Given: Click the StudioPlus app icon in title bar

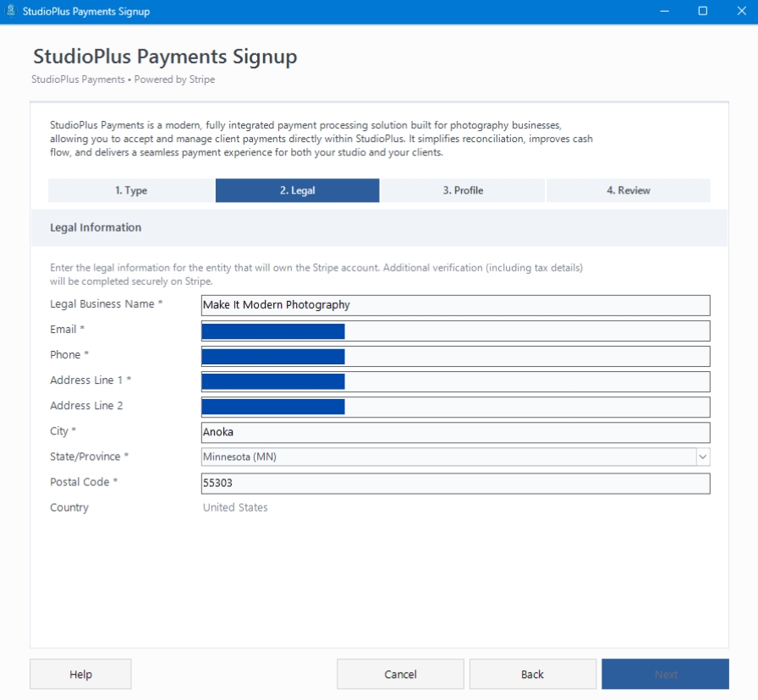Looking at the screenshot, I should pos(11,12).
